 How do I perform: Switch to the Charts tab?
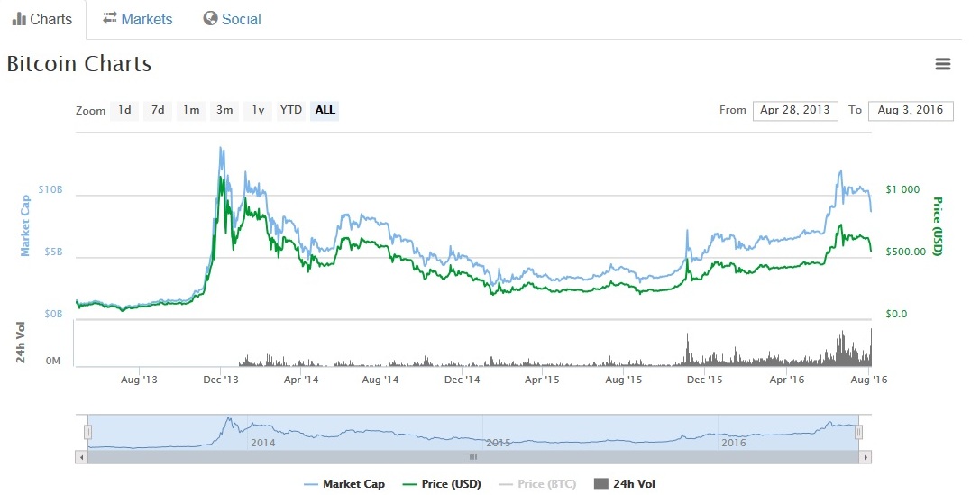tap(42, 19)
